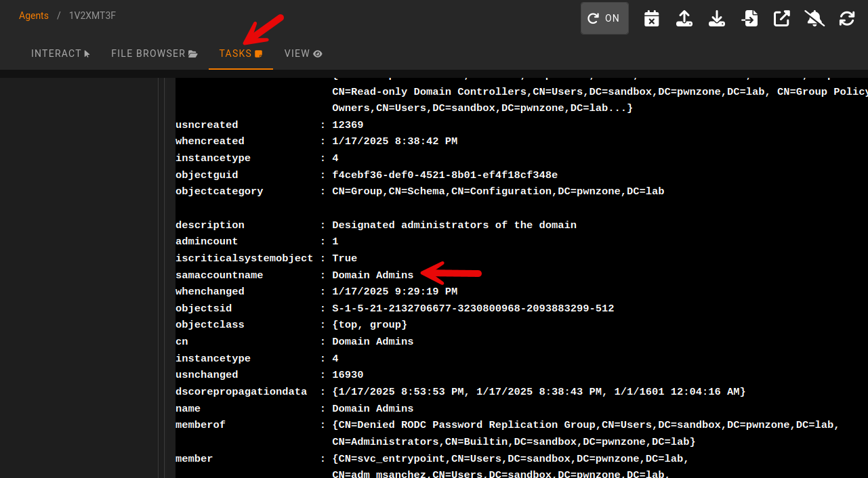Open the File Browser tab

pos(154,53)
